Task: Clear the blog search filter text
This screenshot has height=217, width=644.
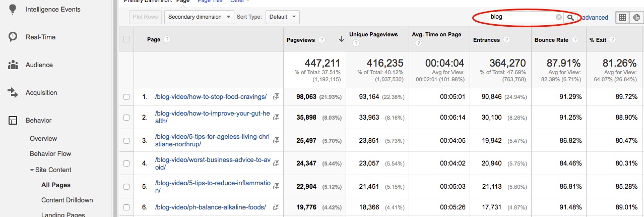Action: 558,17
